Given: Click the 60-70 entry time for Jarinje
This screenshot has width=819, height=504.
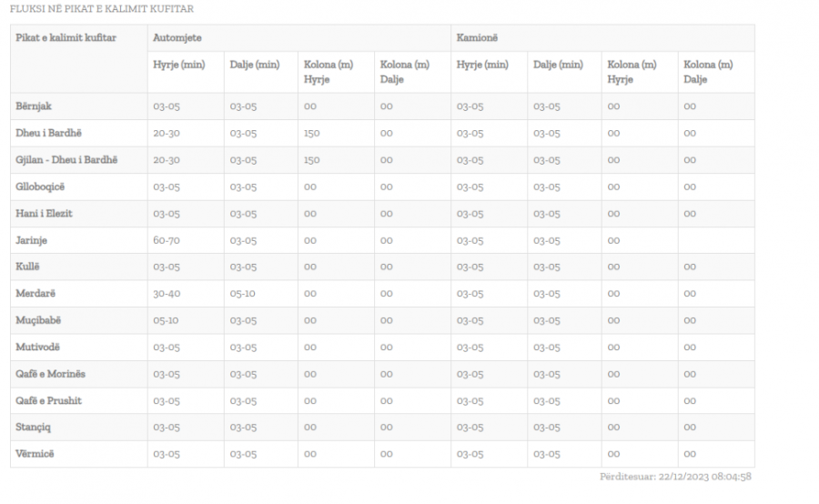Looking at the screenshot, I should pyautogui.click(x=167, y=240).
